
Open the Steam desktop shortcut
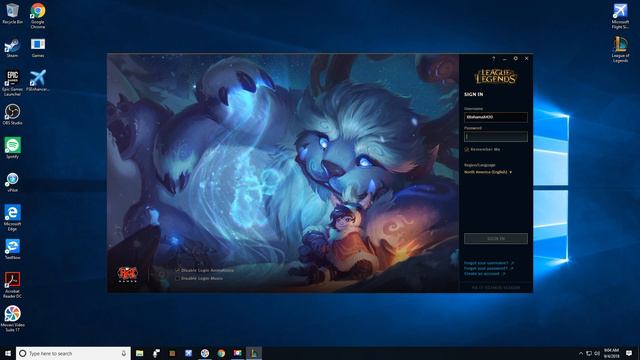point(12,48)
